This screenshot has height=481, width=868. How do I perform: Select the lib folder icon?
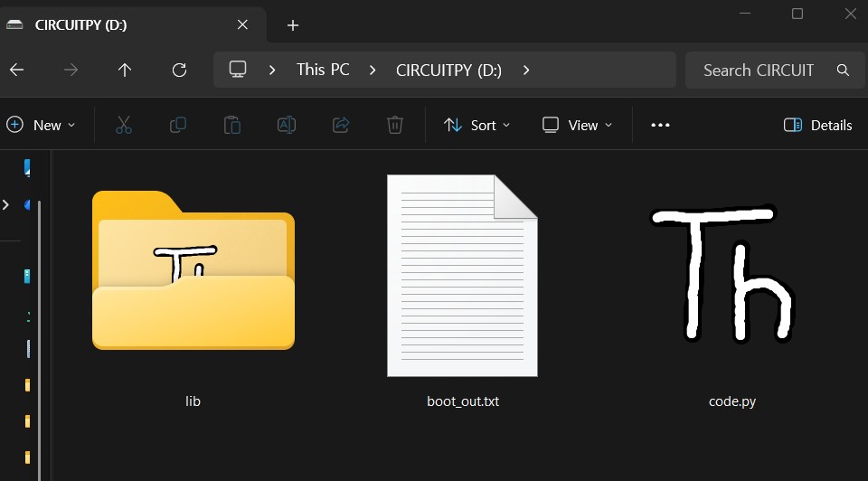click(193, 270)
